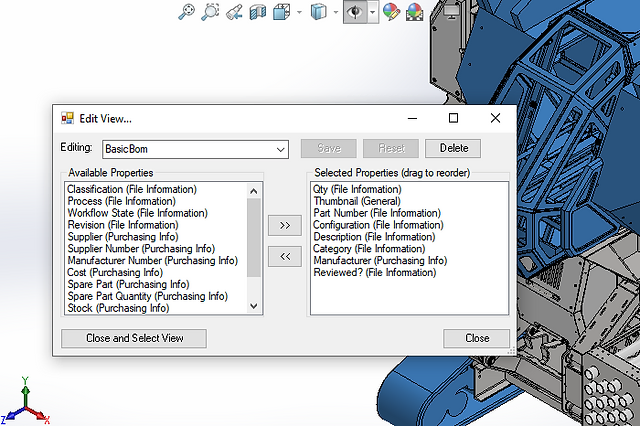640x426 pixels.
Task: Maximize the Edit View dialog
Action: (453, 118)
